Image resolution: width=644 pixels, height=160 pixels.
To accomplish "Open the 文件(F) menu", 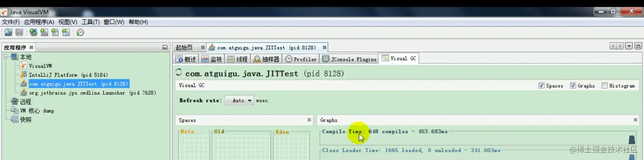I will pos(11,22).
